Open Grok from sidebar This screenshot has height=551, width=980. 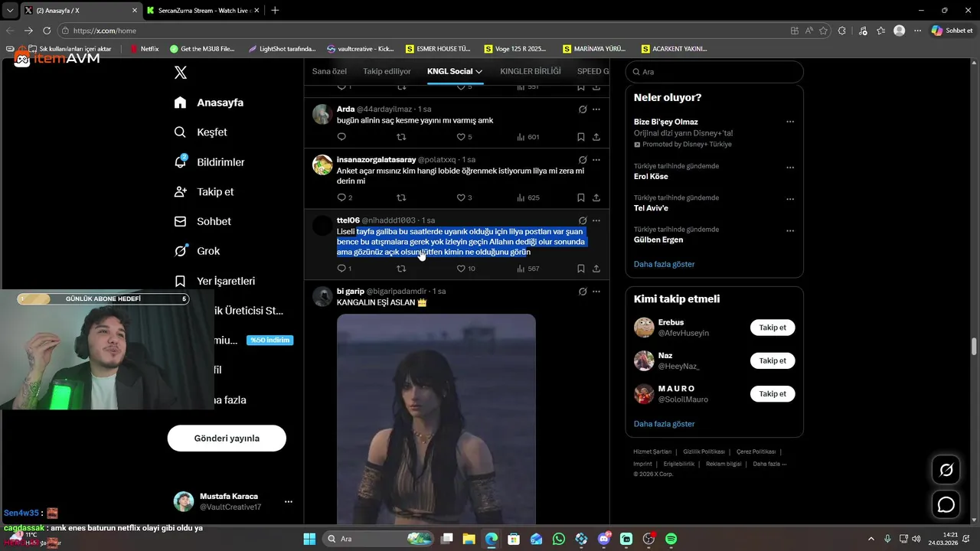197,251
